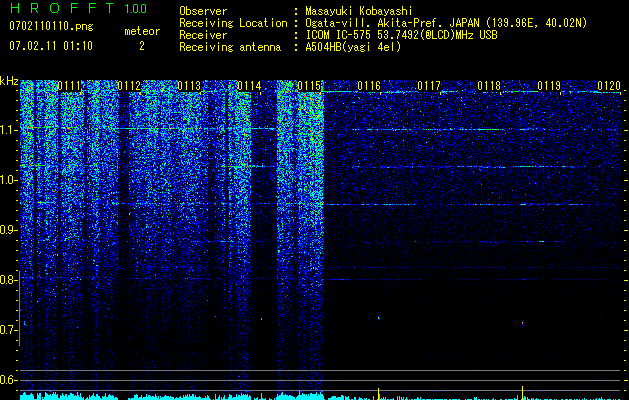Click the 0.6 frequency axis label
This screenshot has height=400, width=629.
pos(9,380)
